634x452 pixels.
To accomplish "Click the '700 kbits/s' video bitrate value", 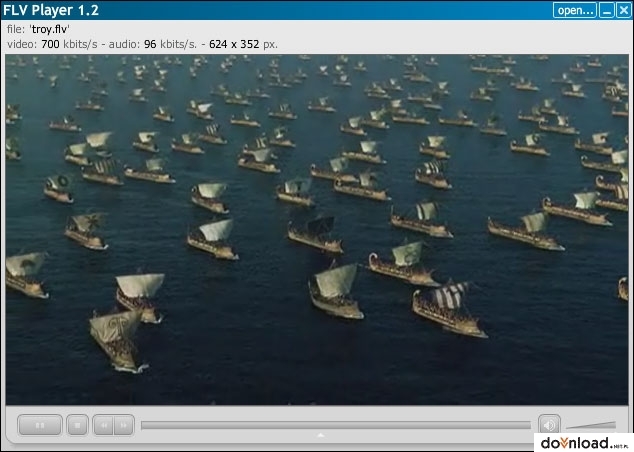I will (x=69, y=44).
